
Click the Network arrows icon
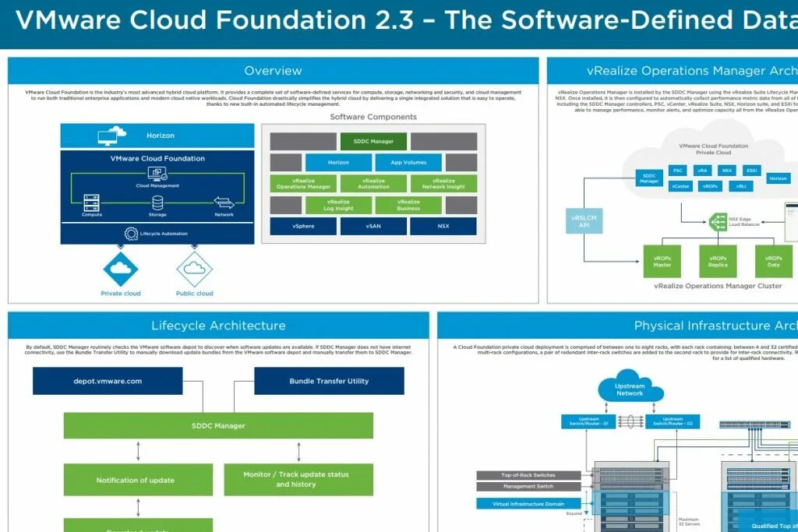click(223, 203)
